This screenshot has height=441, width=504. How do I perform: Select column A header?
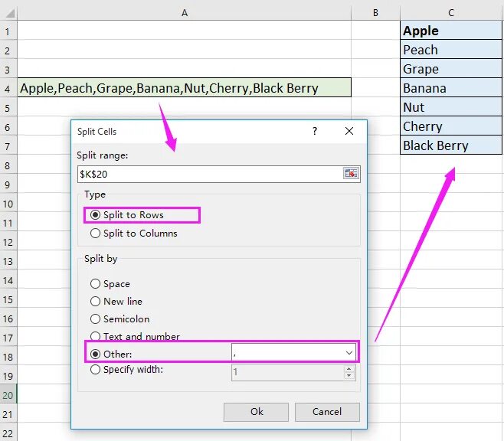pos(184,12)
